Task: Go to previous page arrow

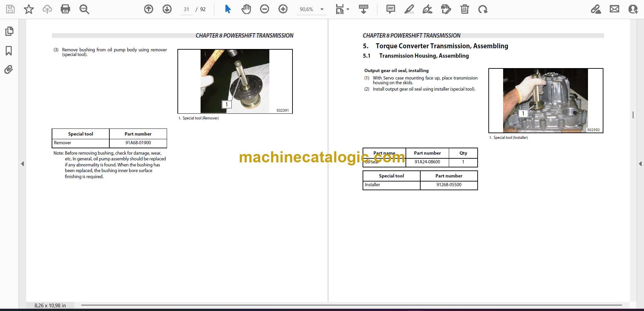Action: coord(149,9)
